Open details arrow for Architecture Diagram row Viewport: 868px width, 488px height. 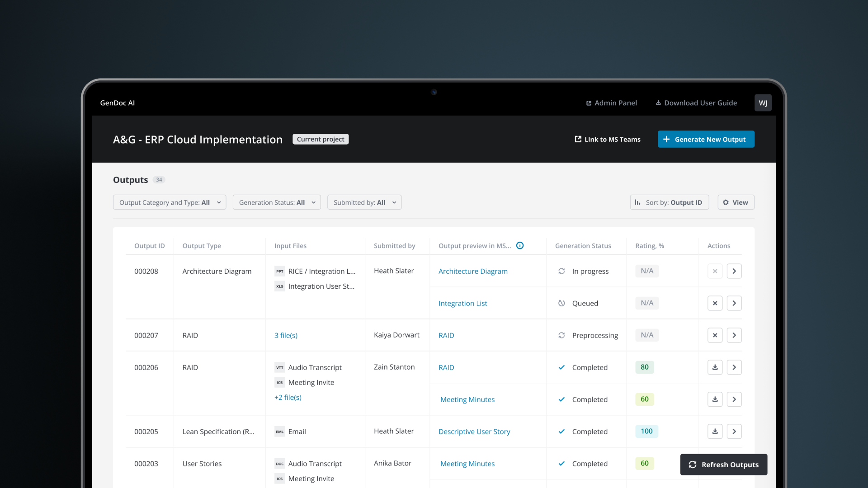pyautogui.click(x=734, y=271)
